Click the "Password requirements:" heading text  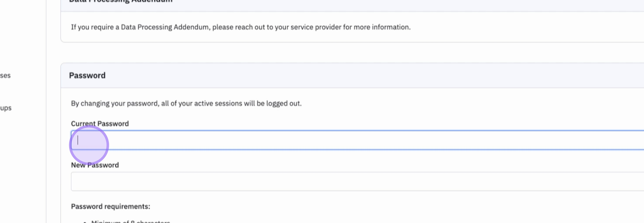110,206
